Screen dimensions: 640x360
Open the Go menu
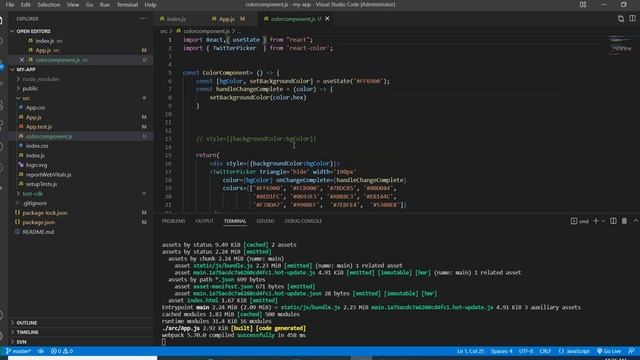click(89, 5)
